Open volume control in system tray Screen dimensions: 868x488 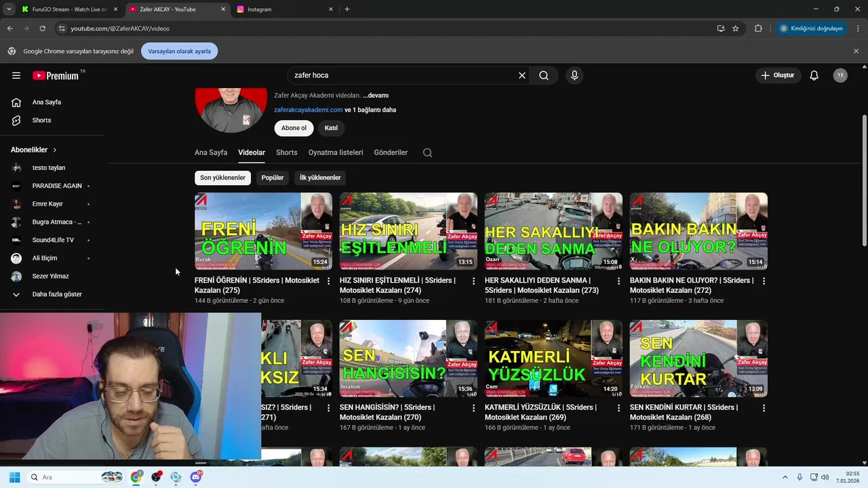(x=825, y=477)
